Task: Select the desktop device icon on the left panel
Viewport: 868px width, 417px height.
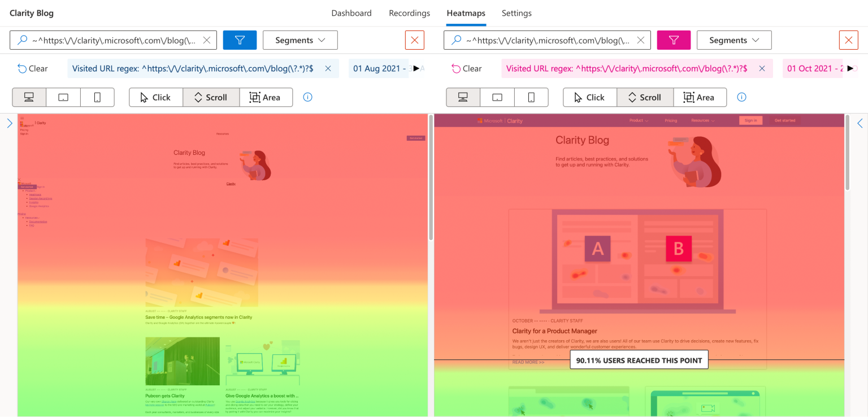Action: pyautogui.click(x=29, y=97)
